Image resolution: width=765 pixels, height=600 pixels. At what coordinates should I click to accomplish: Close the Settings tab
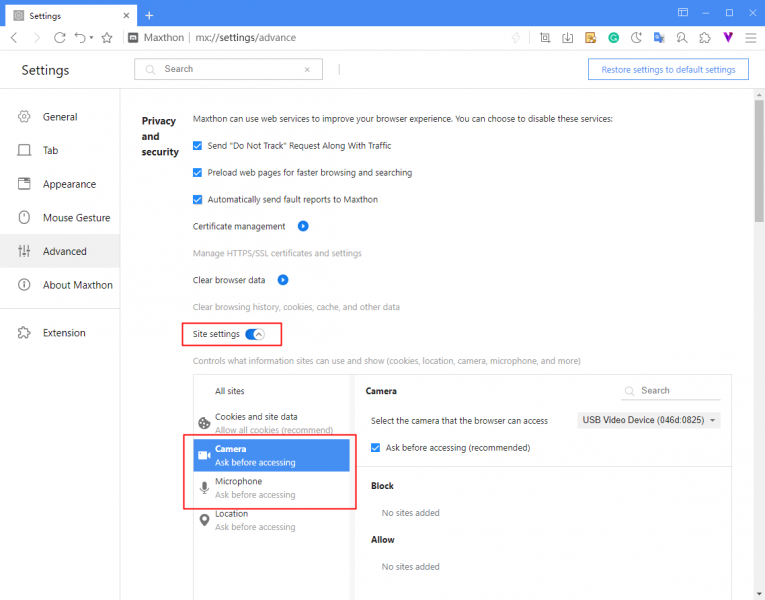pyautogui.click(x=126, y=16)
